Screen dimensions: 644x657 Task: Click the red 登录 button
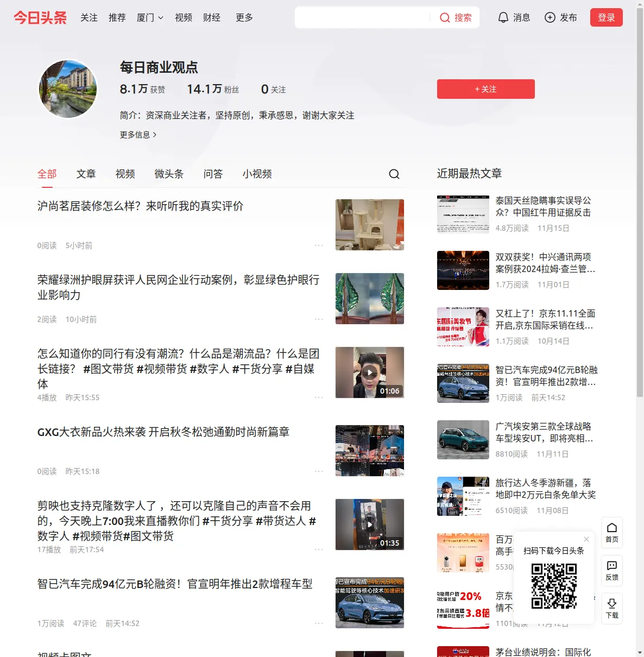(x=607, y=17)
